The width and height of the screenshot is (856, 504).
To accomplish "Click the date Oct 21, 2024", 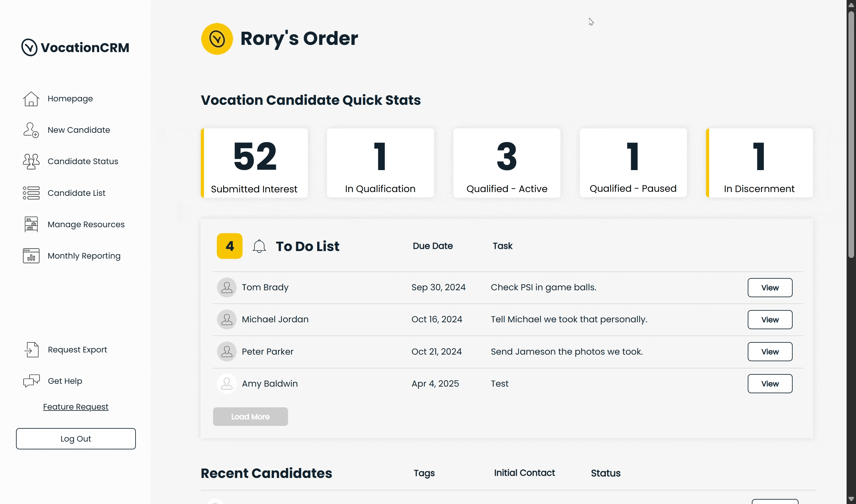I will (x=436, y=351).
